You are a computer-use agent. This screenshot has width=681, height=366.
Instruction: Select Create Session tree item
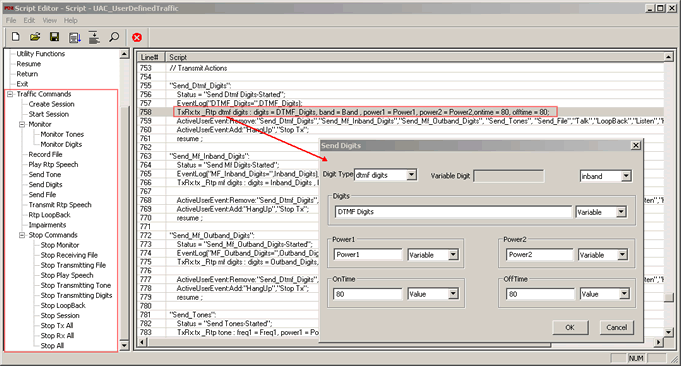click(x=51, y=104)
